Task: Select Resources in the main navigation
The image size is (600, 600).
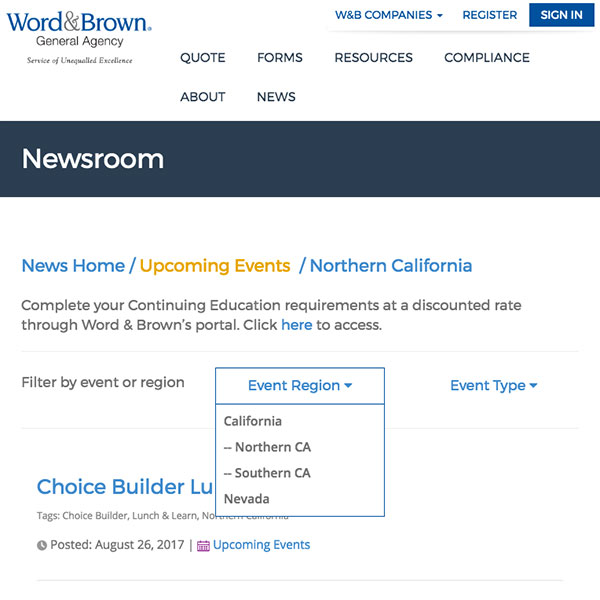Action: [x=373, y=58]
